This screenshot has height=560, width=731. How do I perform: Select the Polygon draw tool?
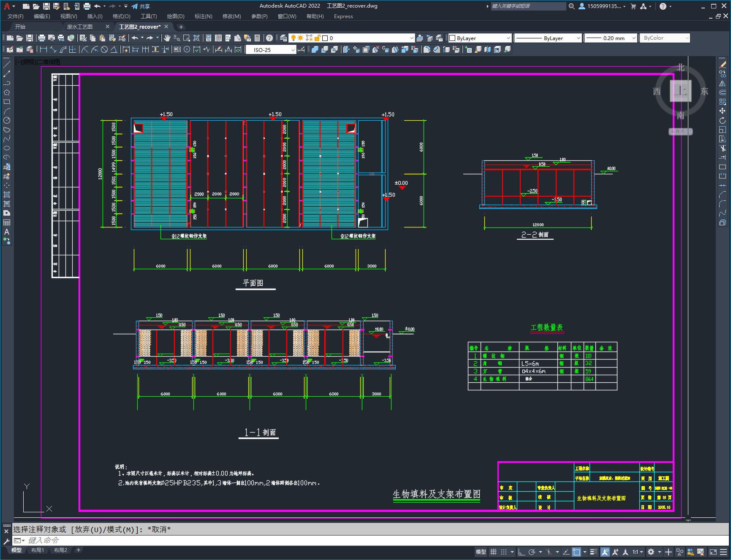coord(7,92)
